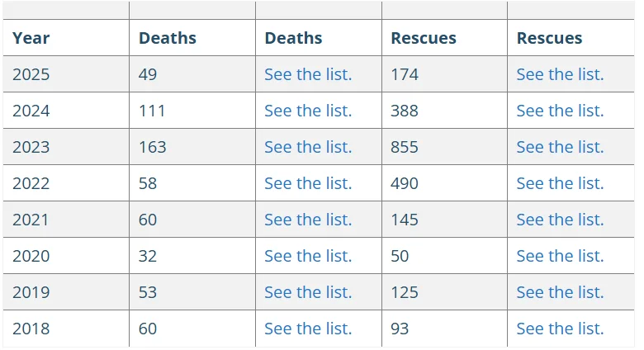Open the 2025 rescues list link
Image resolution: width=644 pixels, height=350 pixels.
tap(560, 74)
